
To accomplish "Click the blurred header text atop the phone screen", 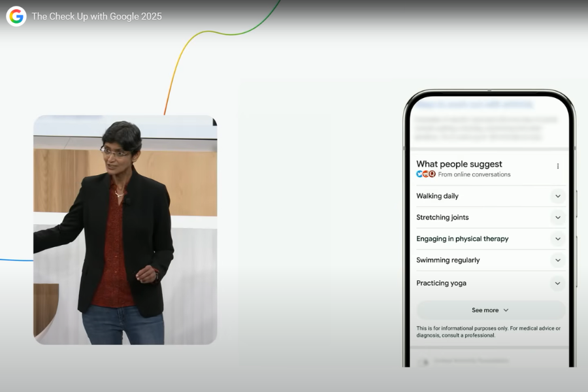I will pos(474,104).
